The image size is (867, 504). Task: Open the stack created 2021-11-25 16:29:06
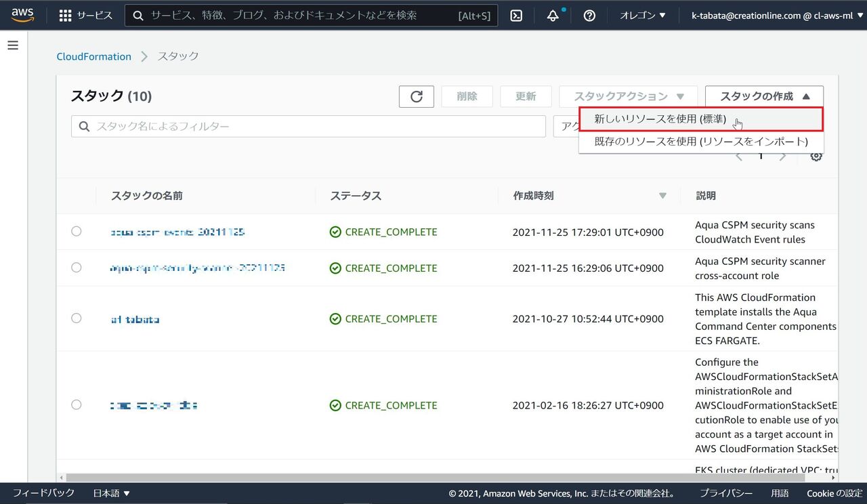(197, 268)
